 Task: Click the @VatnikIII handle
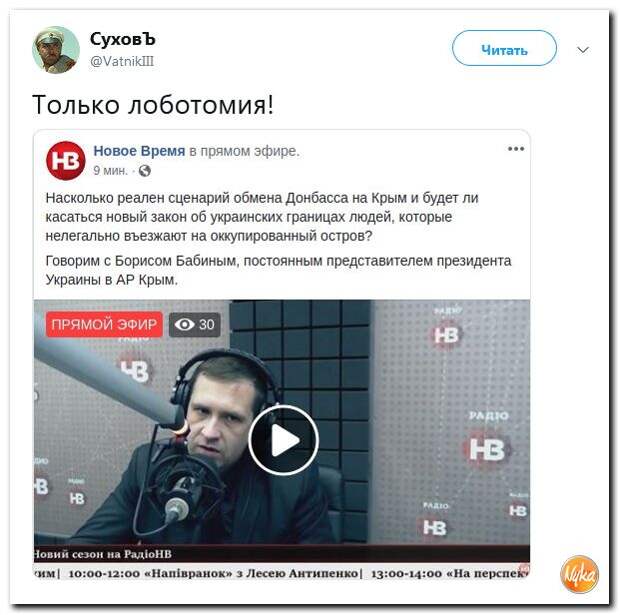coord(122,61)
